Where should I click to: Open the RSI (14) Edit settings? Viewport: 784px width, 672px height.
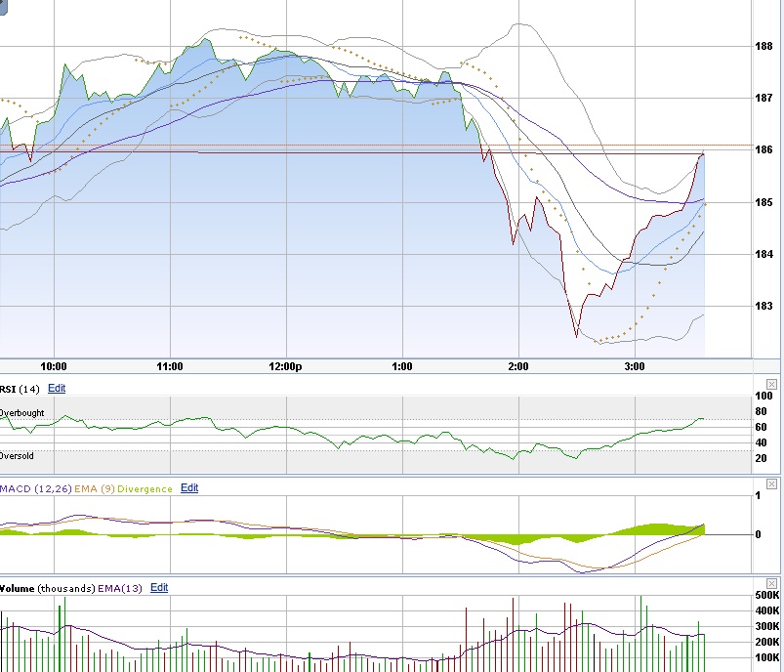click(x=57, y=388)
